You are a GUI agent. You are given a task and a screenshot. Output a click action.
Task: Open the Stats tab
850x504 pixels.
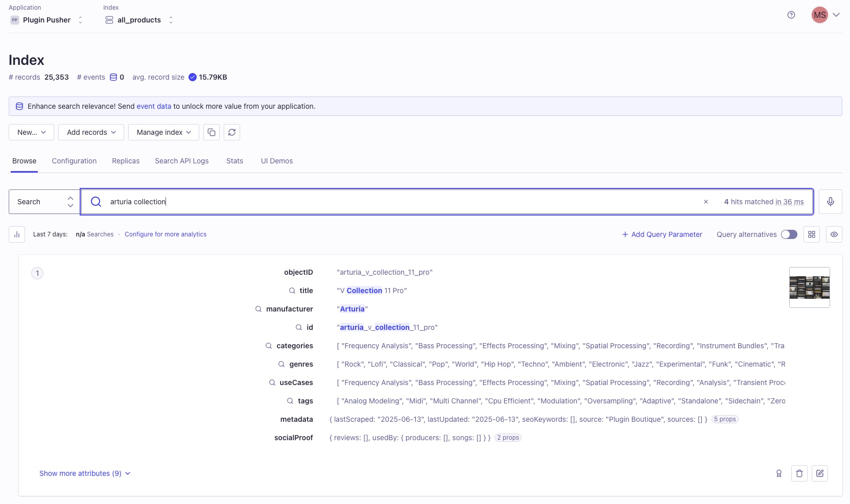tap(234, 161)
